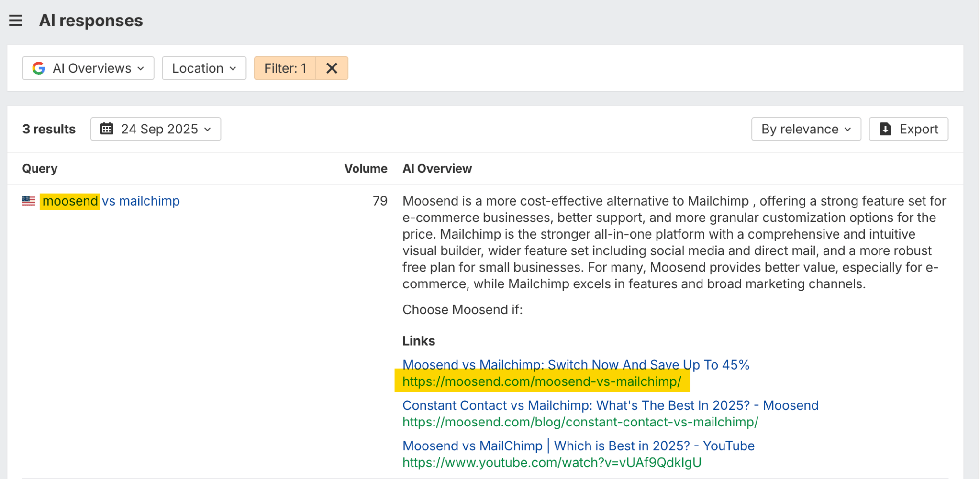The width and height of the screenshot is (980, 479).
Task: Open the moosend vs mailchimp query
Action: point(111,201)
